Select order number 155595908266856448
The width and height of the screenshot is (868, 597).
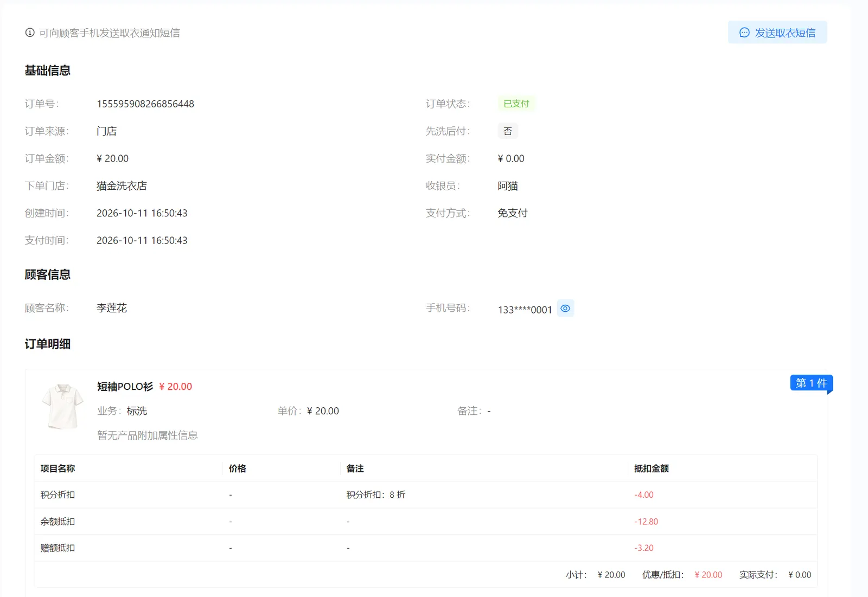(145, 104)
